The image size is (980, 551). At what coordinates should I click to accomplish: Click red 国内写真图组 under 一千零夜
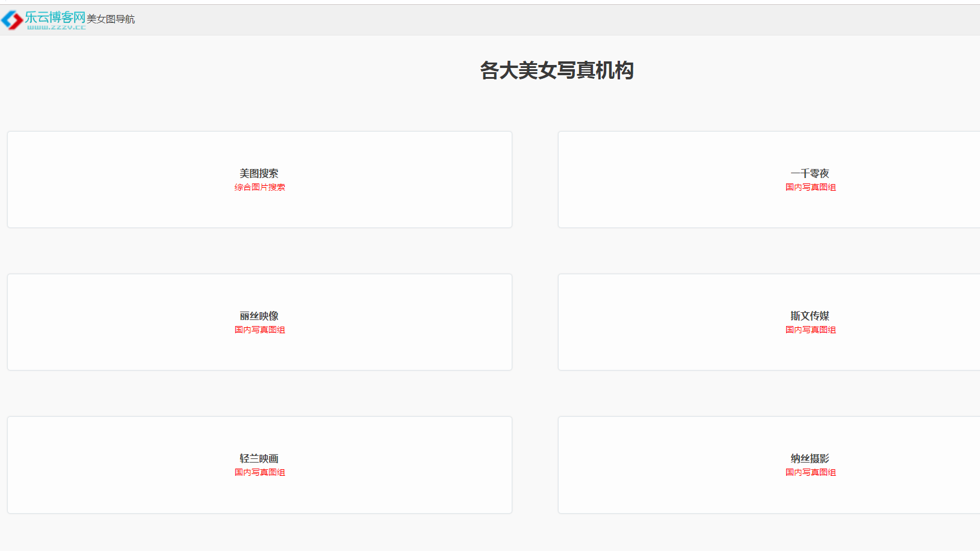810,187
